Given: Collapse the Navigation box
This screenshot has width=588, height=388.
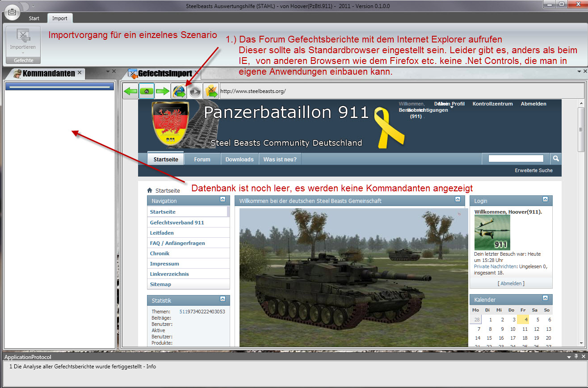Looking at the screenshot, I should [x=223, y=199].
